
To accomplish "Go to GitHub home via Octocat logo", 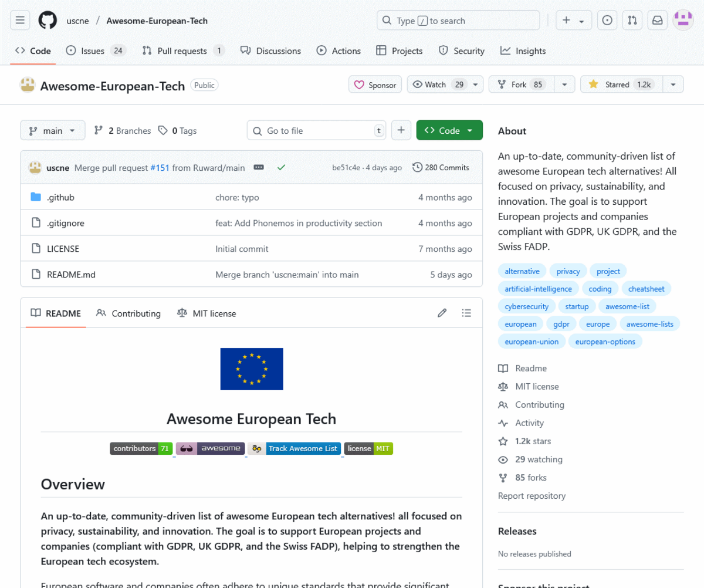I will (48, 21).
